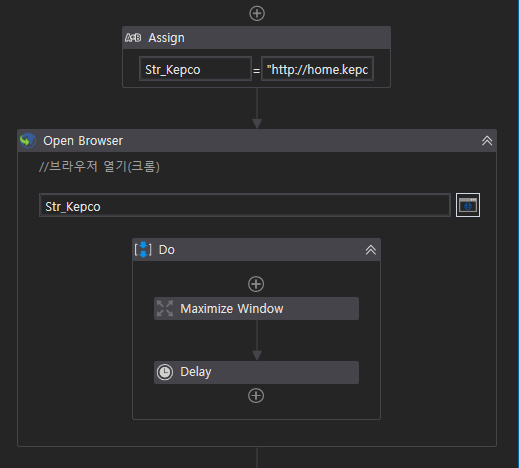Select the Open Browser activity header

pos(257,141)
